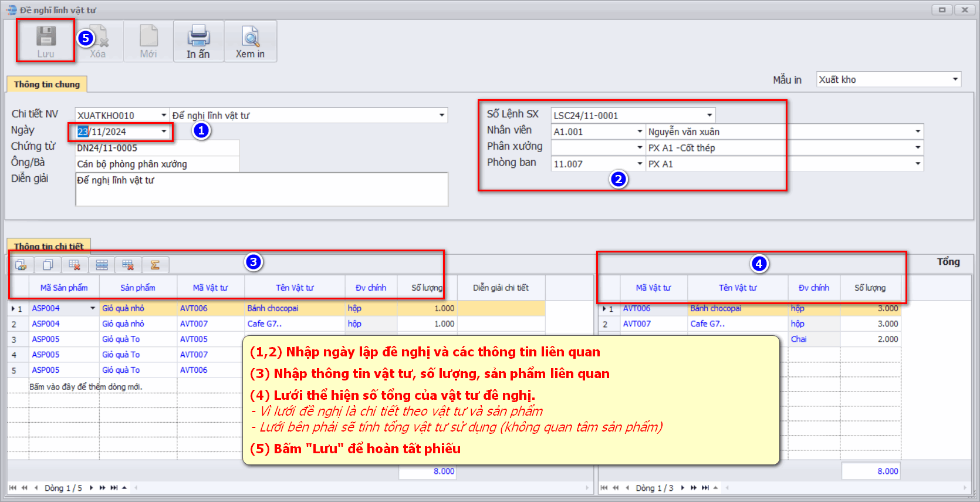Image resolution: width=980 pixels, height=502 pixels.
Task: Click the blue grid rows icon in detail toolbar
Action: (102, 265)
